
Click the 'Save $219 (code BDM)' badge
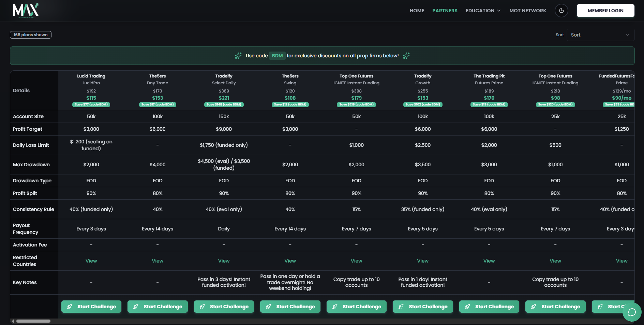[x=357, y=104]
